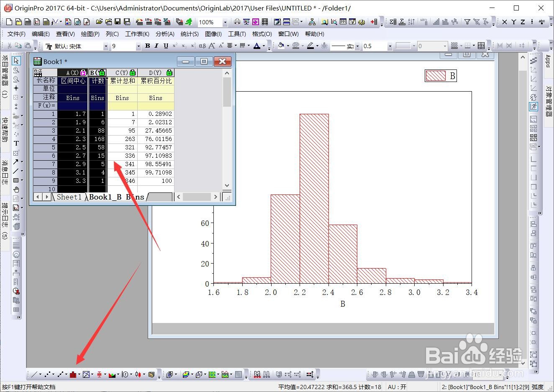Screen dimensions: 554x392
Task: Expand the text alignment dropdown arrow
Action: [x=236, y=46]
